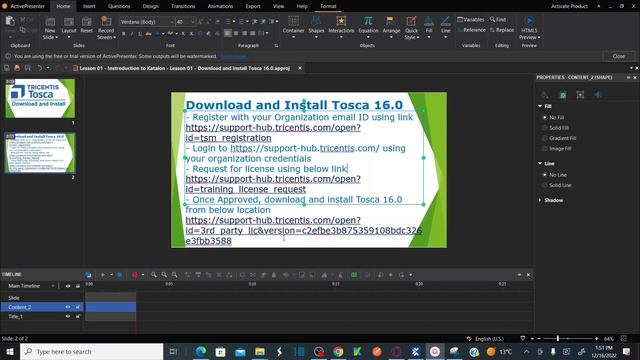
Task: Click Activate Product
Action: 569,6
